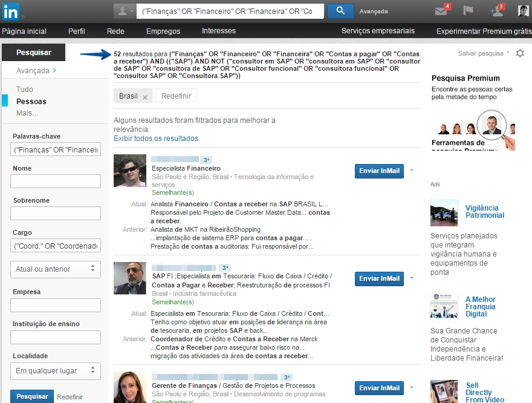Click Redefinir button beside Brasil tag
The image size is (532, 403).
176,96
